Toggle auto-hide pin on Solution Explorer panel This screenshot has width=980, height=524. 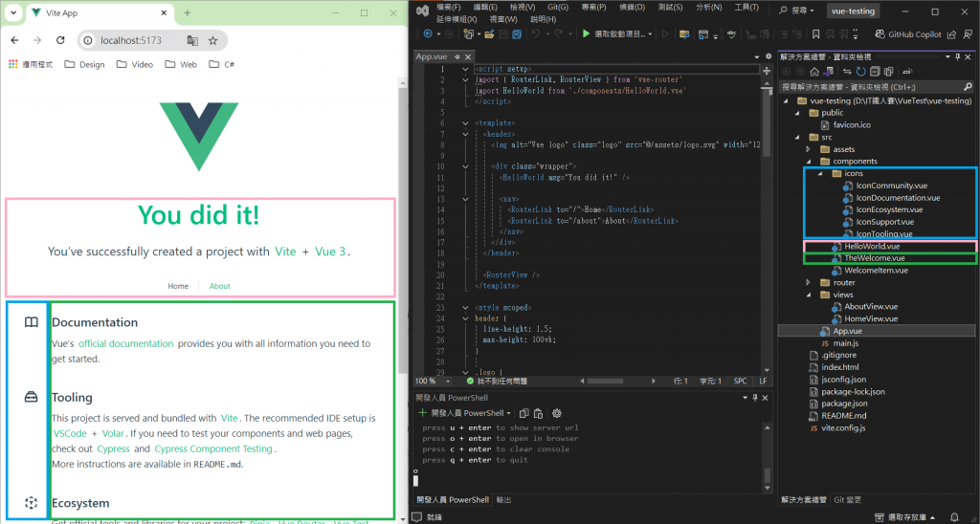[957, 56]
